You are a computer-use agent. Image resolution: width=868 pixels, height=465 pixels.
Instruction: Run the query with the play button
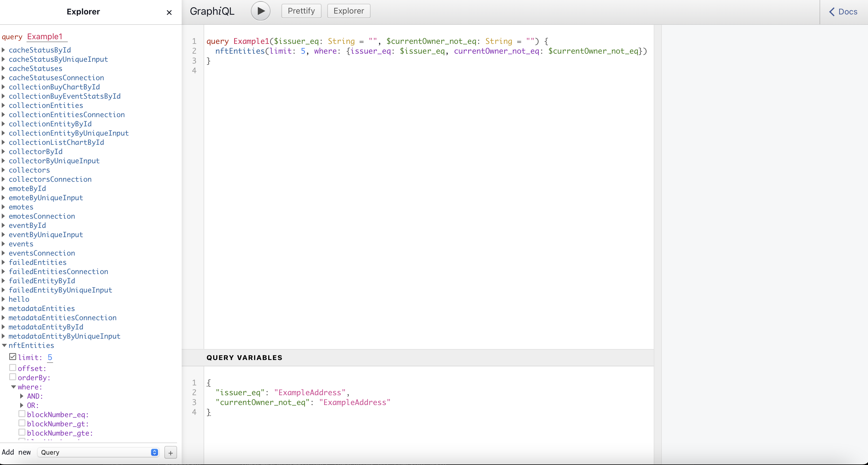(260, 11)
